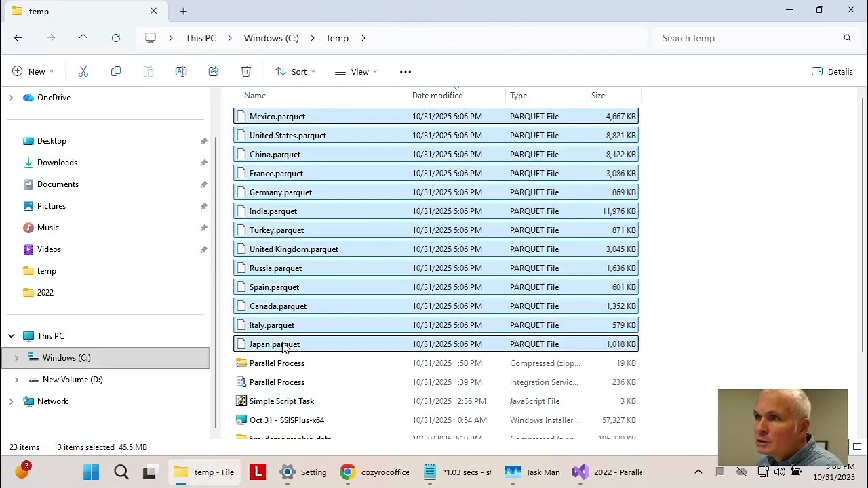Expand the OneDrive tree node
Viewport: 868px width, 488px height.
(x=11, y=98)
